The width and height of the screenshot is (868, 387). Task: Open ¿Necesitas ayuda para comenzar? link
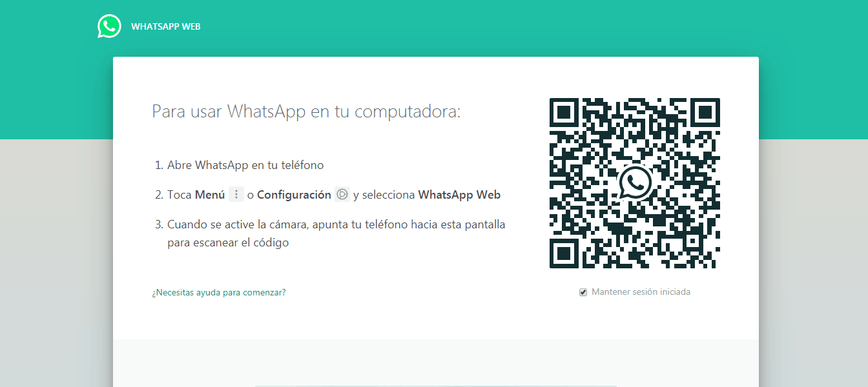pyautogui.click(x=219, y=292)
